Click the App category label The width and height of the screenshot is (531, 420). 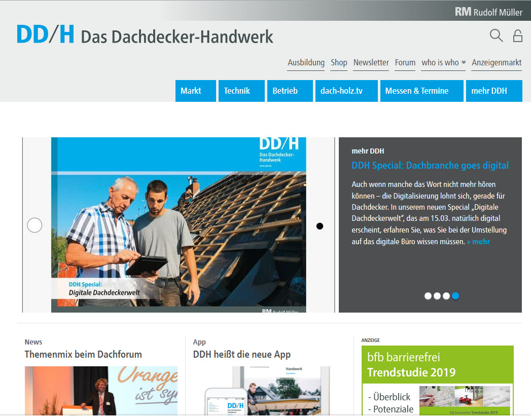[x=199, y=342]
